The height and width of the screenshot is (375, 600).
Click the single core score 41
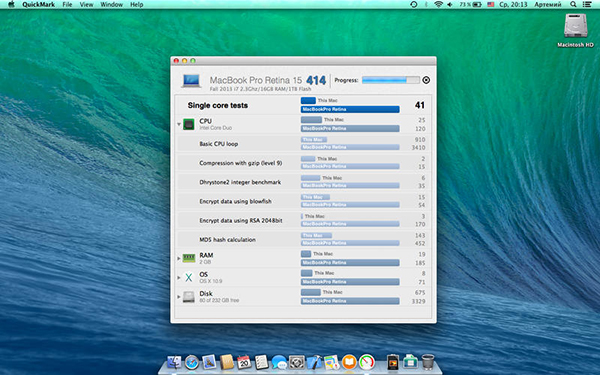(x=420, y=105)
